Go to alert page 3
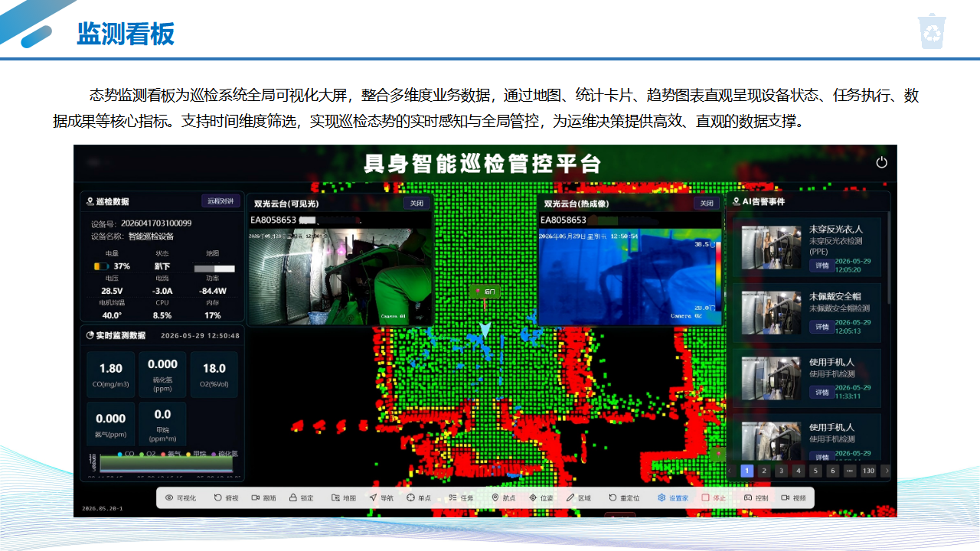This screenshot has height=551, width=980. [781, 471]
